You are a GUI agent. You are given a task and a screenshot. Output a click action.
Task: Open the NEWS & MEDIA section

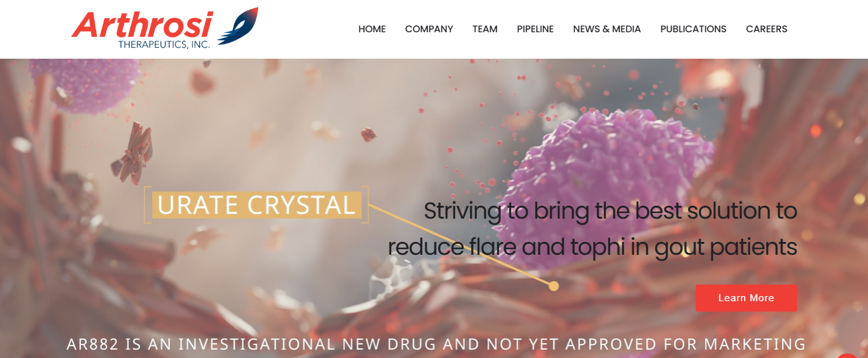pos(607,29)
